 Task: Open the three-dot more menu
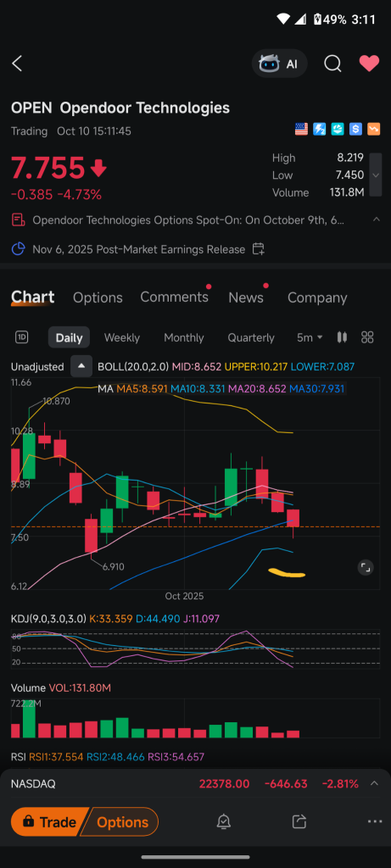pos(374,821)
